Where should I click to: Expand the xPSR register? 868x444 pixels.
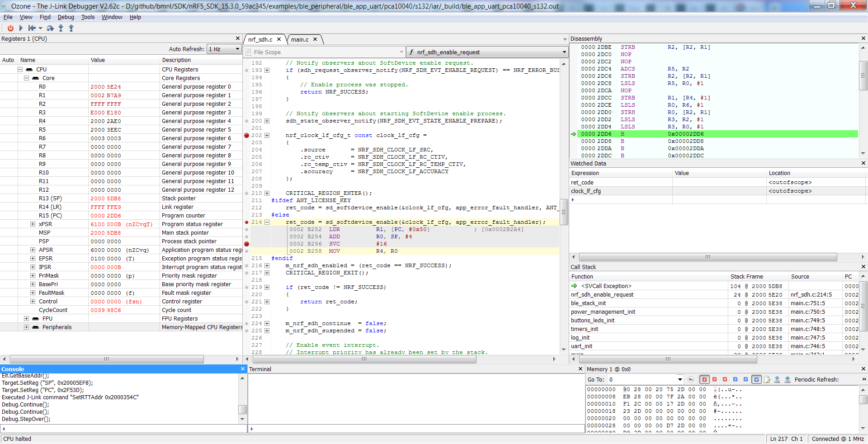(33, 224)
